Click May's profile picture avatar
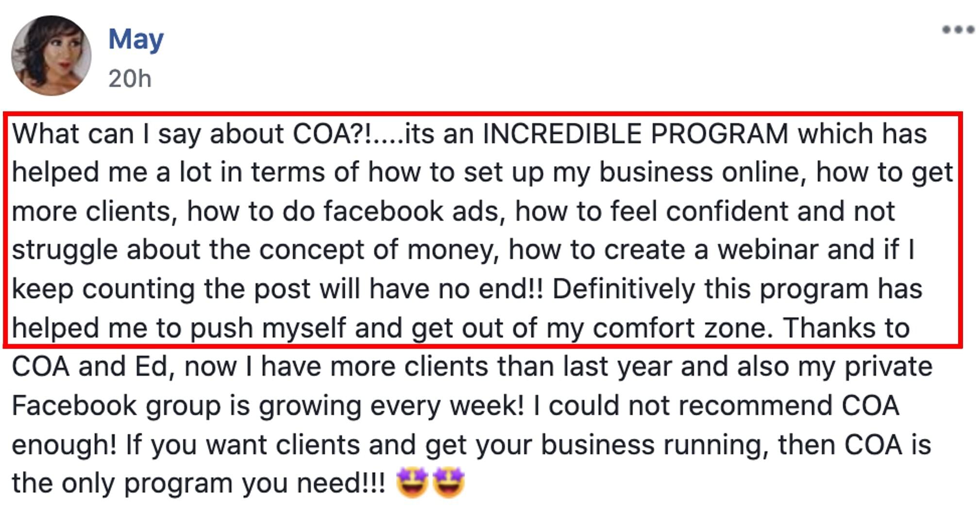Image resolution: width=980 pixels, height=508 pixels. 51,55
